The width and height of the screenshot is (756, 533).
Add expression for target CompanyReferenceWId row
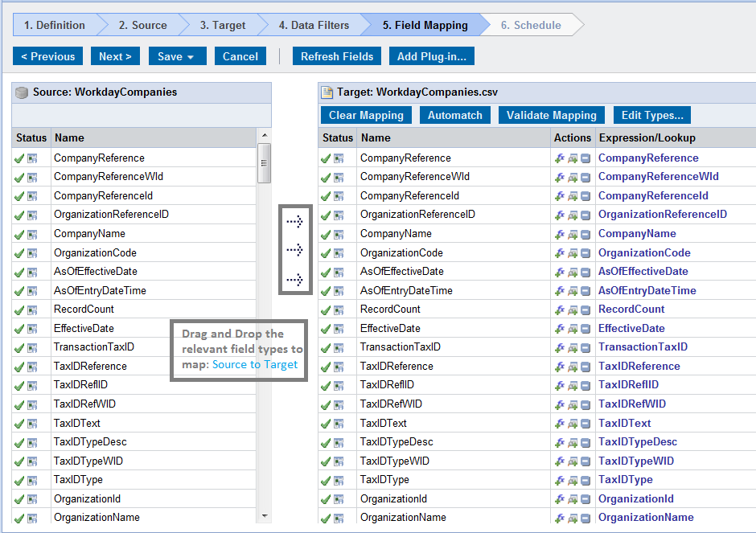560,177
